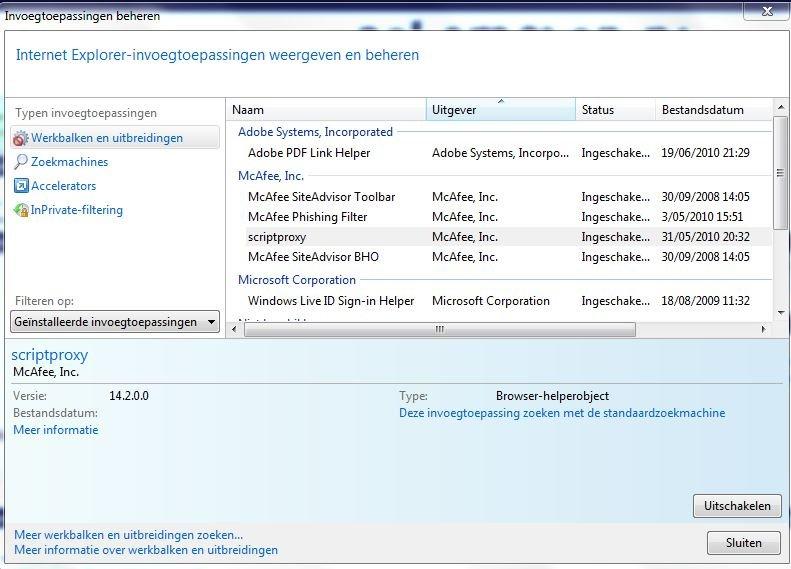Open Meer werkbalken en uitbreidingen zoeken link
The image size is (791, 569).
tap(128, 535)
